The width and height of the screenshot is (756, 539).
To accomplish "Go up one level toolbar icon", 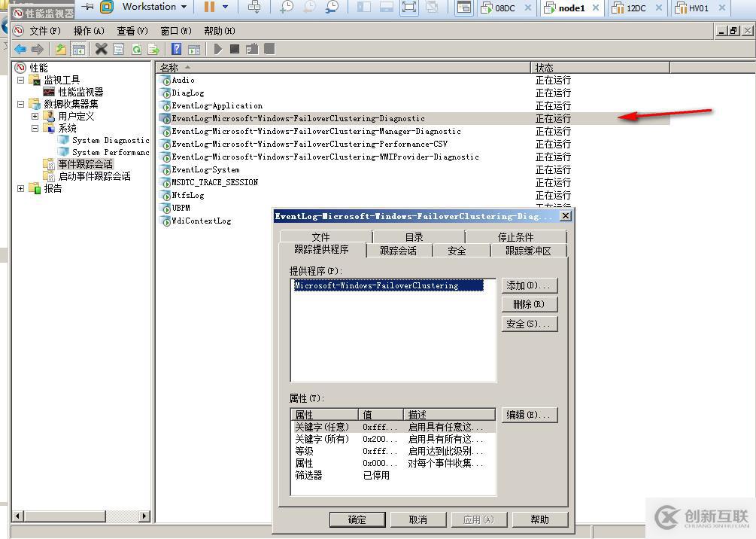I will (61, 49).
